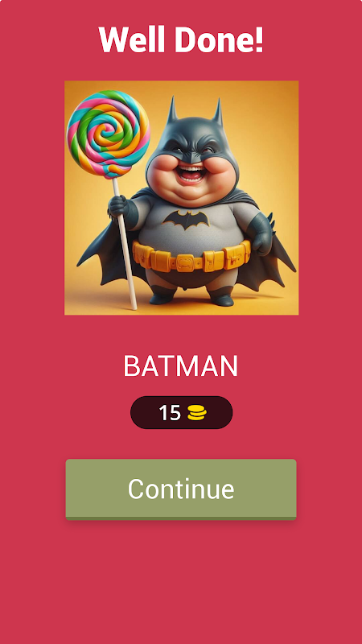Select the 15 coins reward badge
Viewport: 362px width, 644px height.
coord(182,412)
